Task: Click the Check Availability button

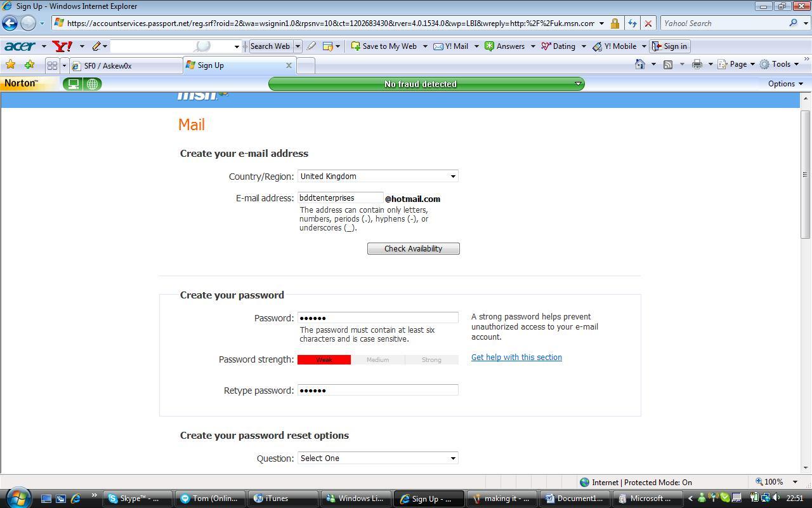Action: (413, 249)
